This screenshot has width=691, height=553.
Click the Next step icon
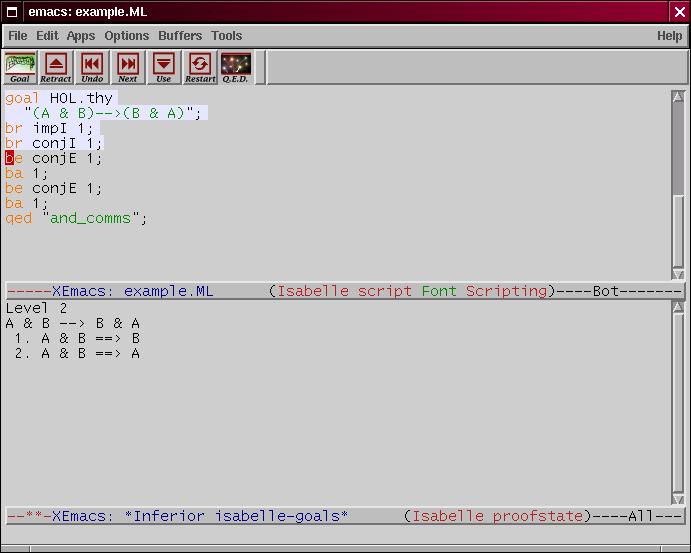tap(128, 67)
